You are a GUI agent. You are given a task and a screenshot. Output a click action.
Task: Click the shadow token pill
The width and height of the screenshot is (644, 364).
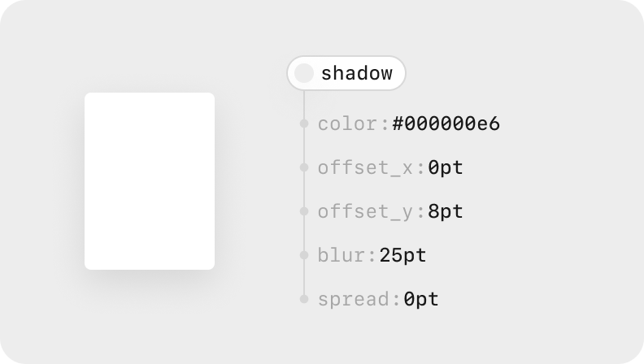tap(346, 73)
